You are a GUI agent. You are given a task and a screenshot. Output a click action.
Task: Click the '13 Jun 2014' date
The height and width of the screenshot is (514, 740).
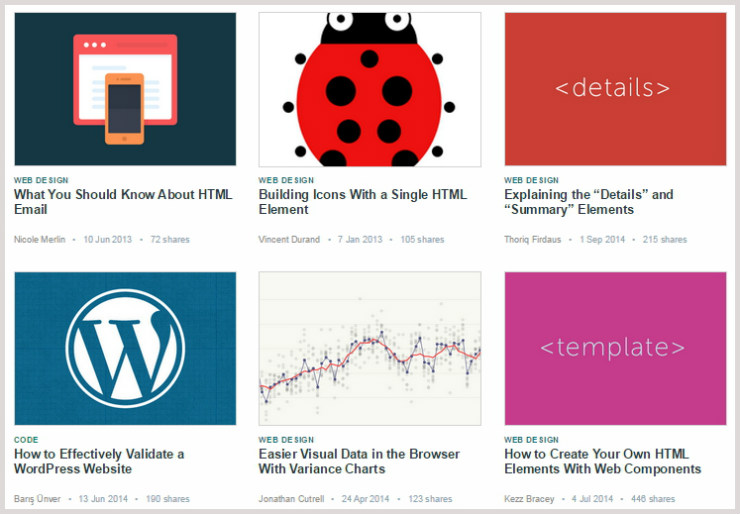pos(103,499)
